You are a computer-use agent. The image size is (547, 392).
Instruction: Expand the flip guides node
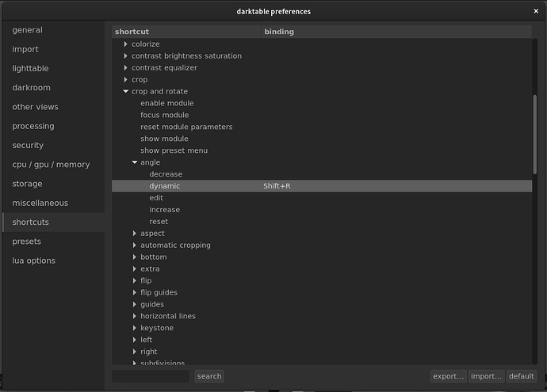click(x=134, y=292)
